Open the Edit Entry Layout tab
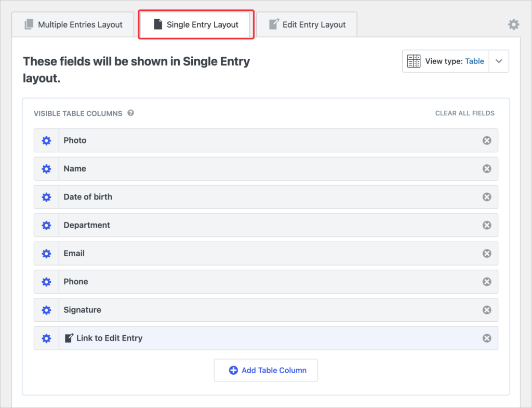532x408 pixels. click(x=307, y=24)
